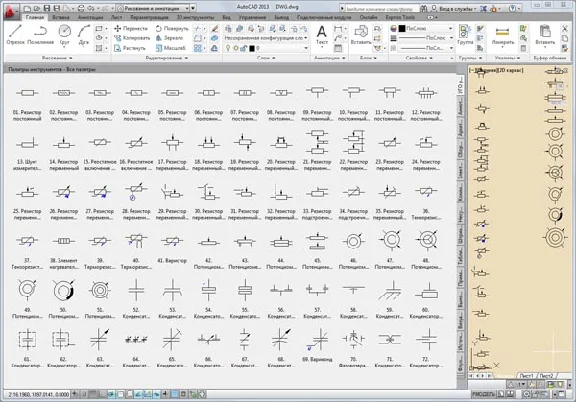Click the coordinates readout in status bar
576x402 pixels.
pos(38,394)
